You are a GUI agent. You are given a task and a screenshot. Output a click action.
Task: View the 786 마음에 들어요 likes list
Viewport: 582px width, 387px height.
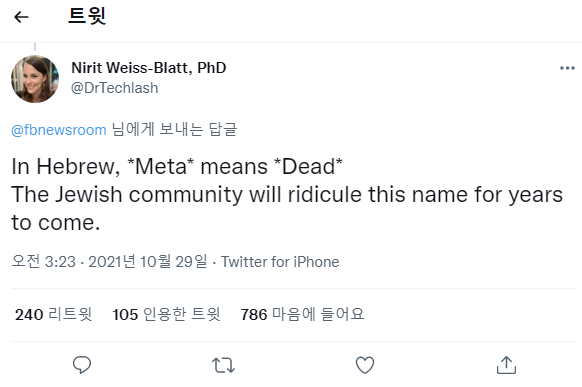(x=303, y=314)
